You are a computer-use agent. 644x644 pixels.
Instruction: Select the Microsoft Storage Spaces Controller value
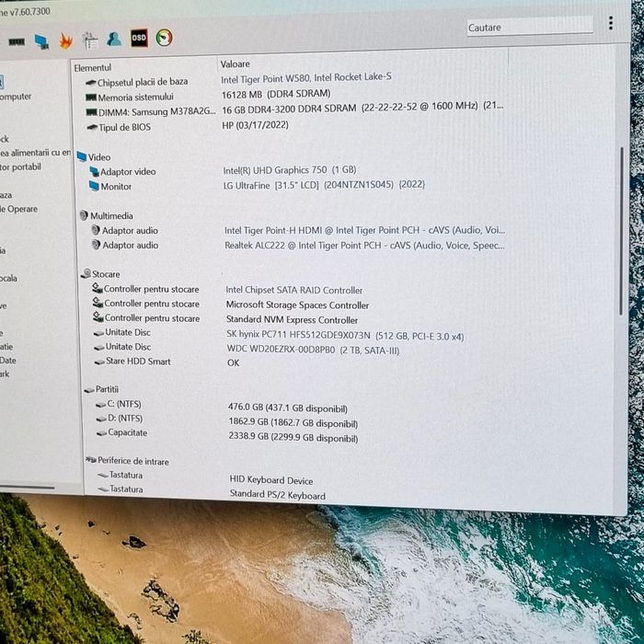click(x=297, y=305)
